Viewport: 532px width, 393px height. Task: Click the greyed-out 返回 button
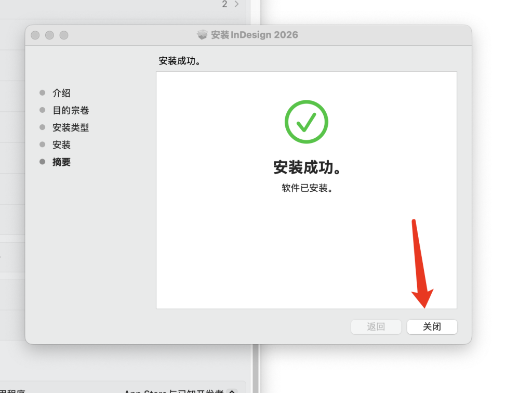point(376,327)
